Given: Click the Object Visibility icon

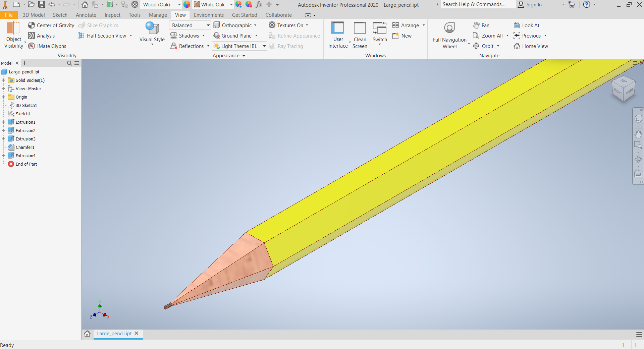Looking at the screenshot, I should pos(13,28).
